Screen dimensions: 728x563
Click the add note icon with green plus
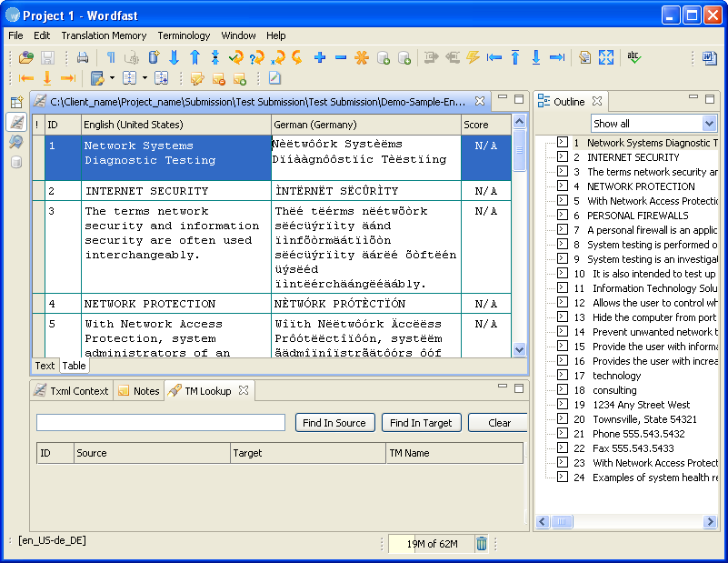click(240, 78)
